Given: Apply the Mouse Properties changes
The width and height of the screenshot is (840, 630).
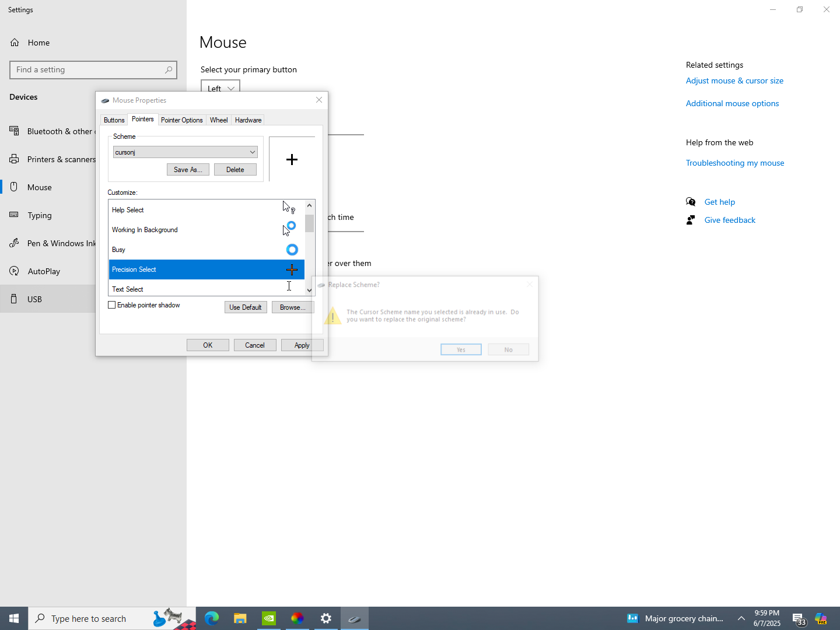Looking at the screenshot, I should [x=302, y=345].
